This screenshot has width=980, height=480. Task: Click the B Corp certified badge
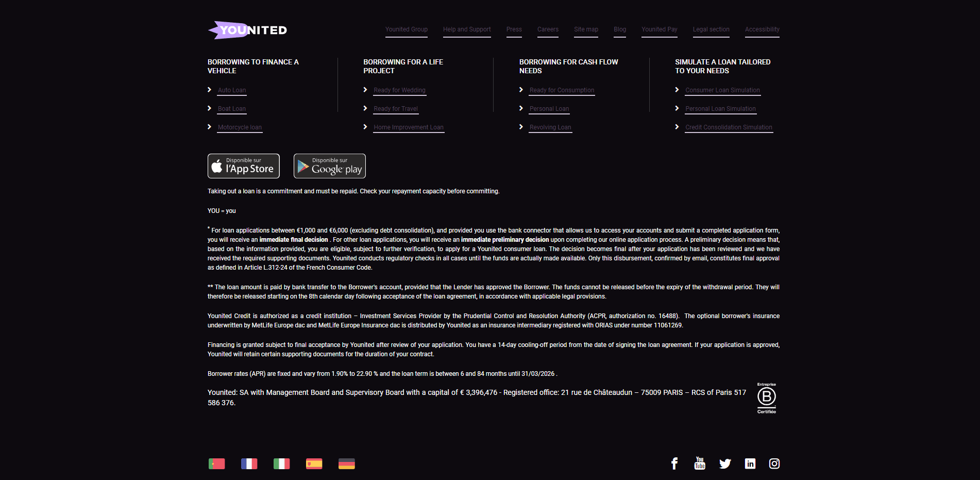[x=767, y=398]
